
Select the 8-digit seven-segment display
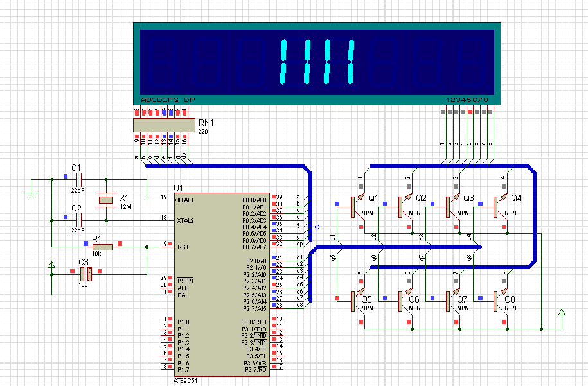(317, 64)
